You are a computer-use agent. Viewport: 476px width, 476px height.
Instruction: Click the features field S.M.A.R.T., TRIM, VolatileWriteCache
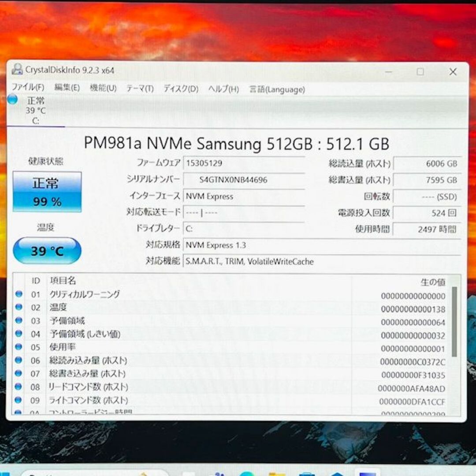click(x=322, y=261)
